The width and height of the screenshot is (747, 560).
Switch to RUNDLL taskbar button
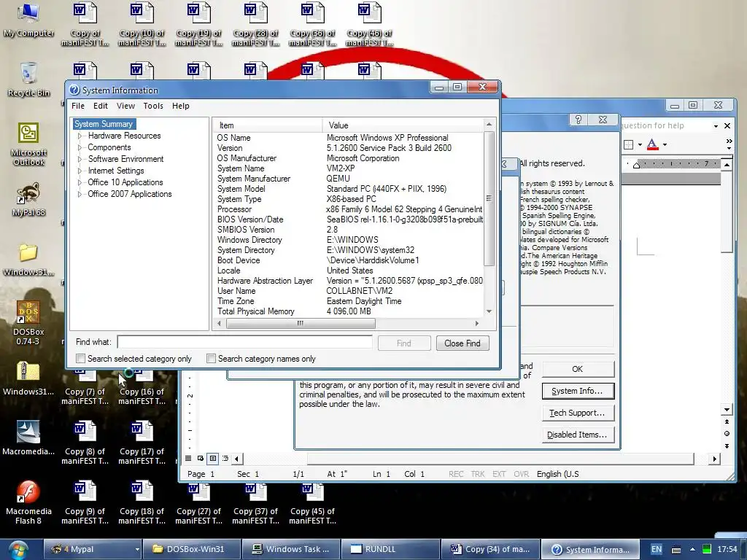pyautogui.click(x=390, y=549)
